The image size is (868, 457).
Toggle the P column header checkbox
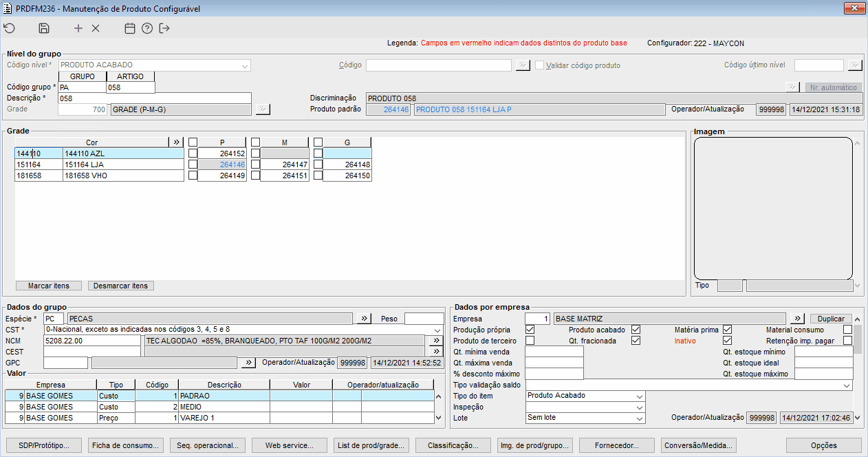[193, 142]
